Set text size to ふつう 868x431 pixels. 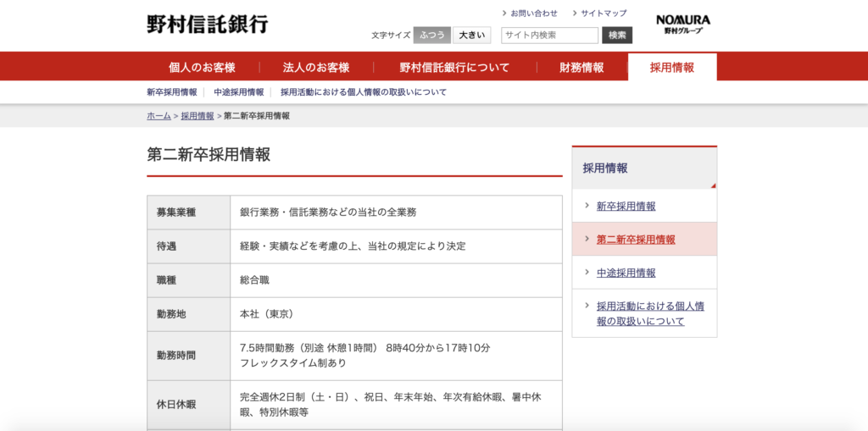pos(431,36)
